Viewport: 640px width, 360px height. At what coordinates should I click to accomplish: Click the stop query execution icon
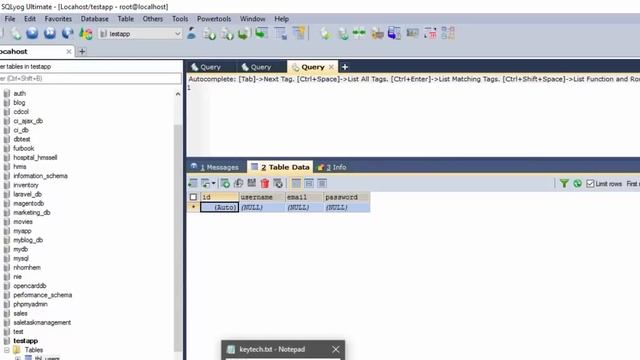[x=67, y=33]
